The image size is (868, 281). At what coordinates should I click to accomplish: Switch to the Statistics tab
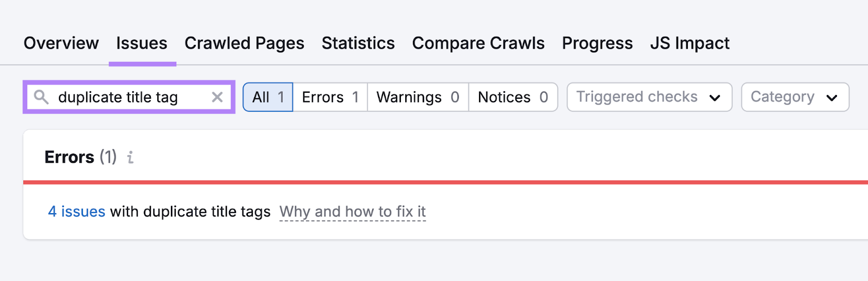(358, 43)
